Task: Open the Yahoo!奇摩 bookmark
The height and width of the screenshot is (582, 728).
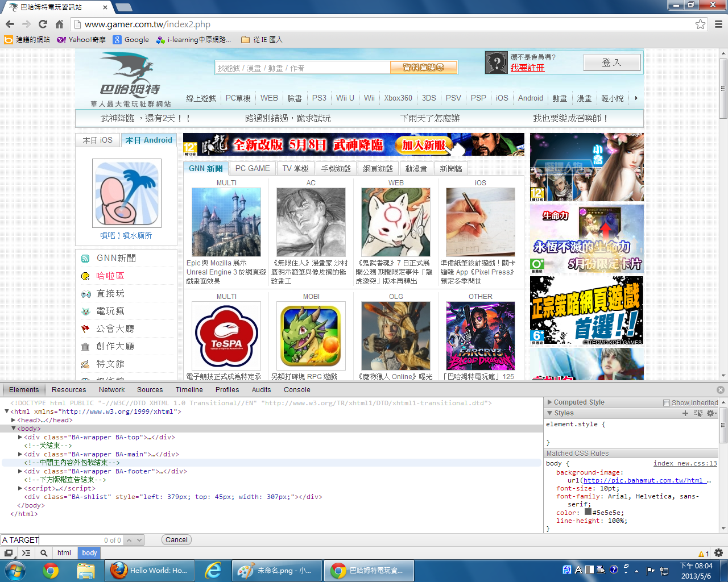Action: (x=81, y=39)
